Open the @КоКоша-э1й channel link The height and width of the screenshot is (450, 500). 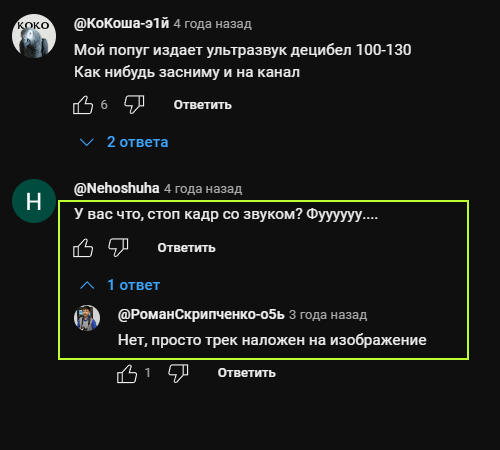click(121, 23)
